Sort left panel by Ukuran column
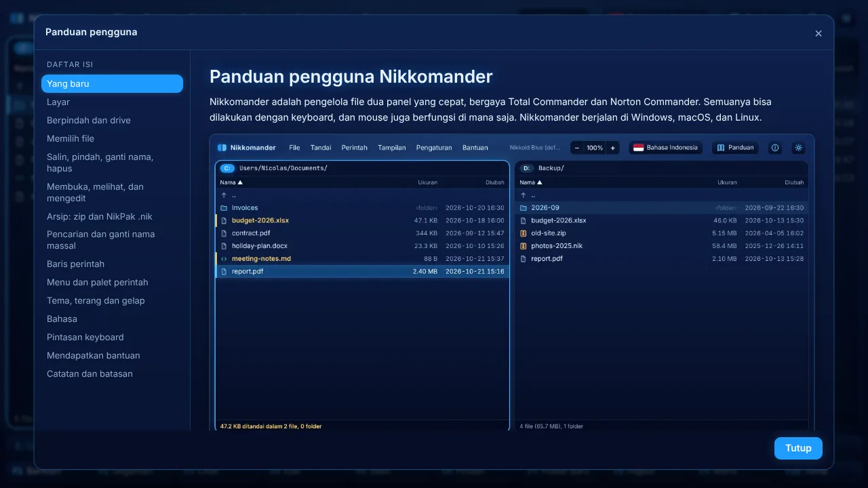Screen dimensions: 868x488 [428, 182]
